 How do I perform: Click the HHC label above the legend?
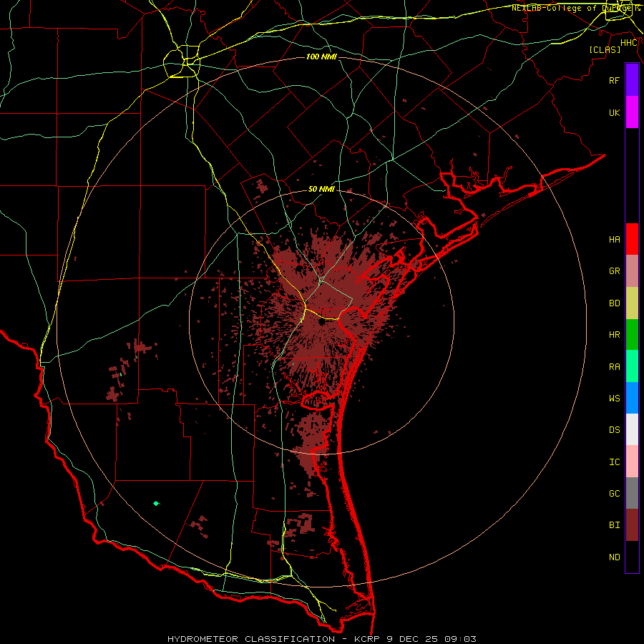coord(629,43)
